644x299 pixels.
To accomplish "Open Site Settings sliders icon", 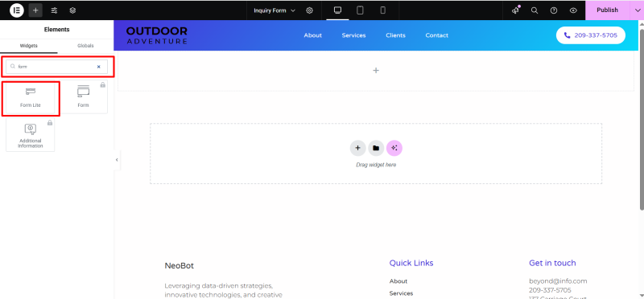I will point(54,10).
